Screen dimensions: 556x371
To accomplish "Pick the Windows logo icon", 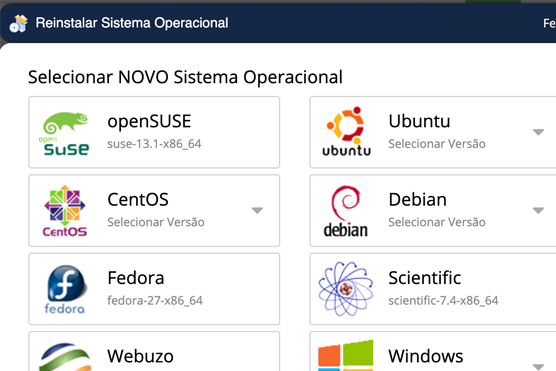I will (346, 355).
